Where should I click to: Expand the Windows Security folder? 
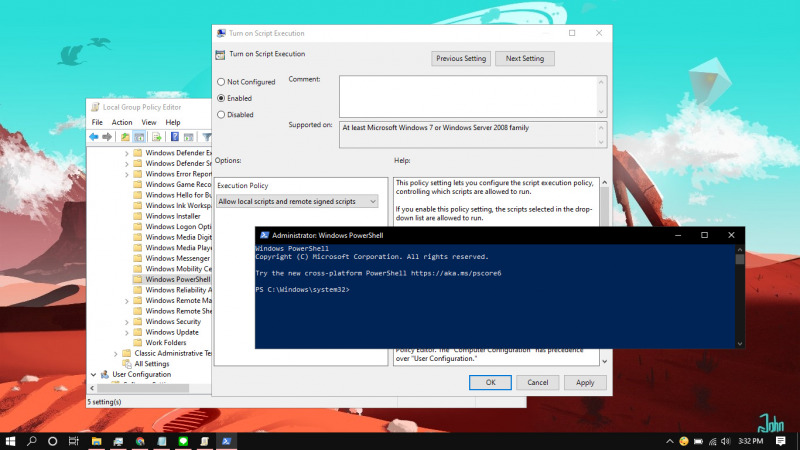click(x=127, y=322)
